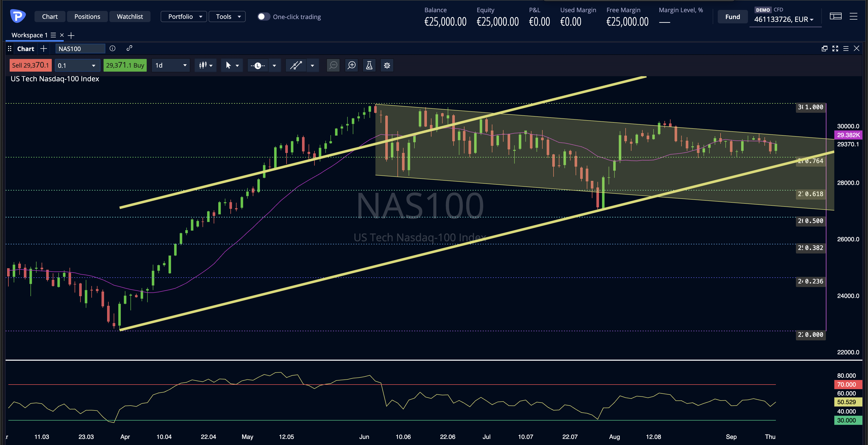Click the Free Margin €25,000.00 value

[x=627, y=22]
